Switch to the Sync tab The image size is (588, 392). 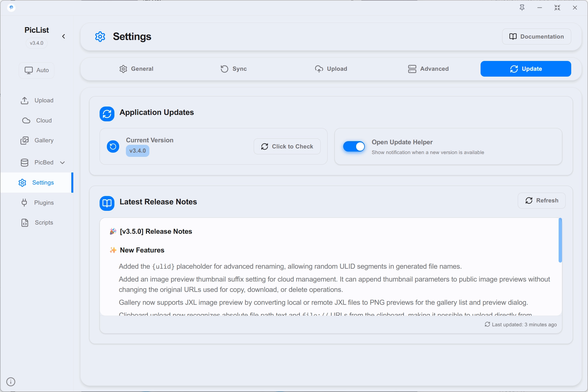234,69
